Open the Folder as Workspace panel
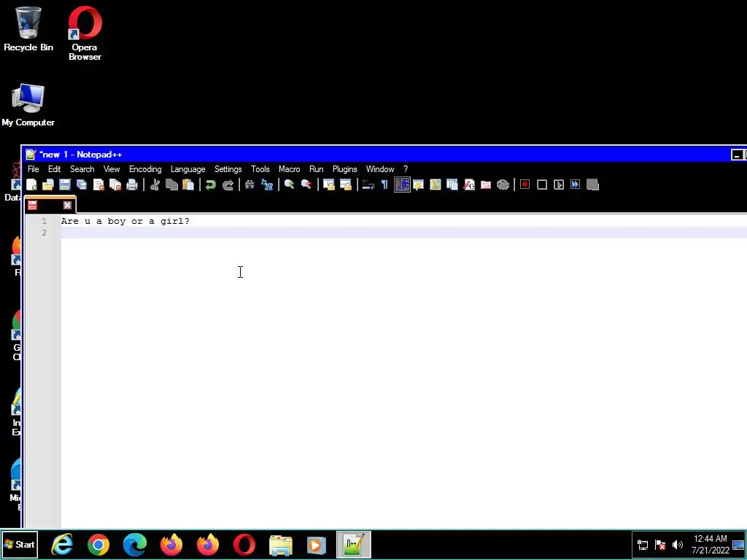The height and width of the screenshot is (560, 747). [x=486, y=184]
